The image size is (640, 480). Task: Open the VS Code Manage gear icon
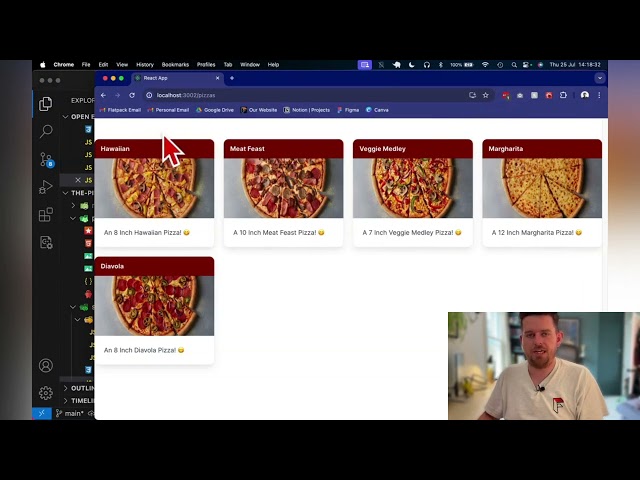46,393
